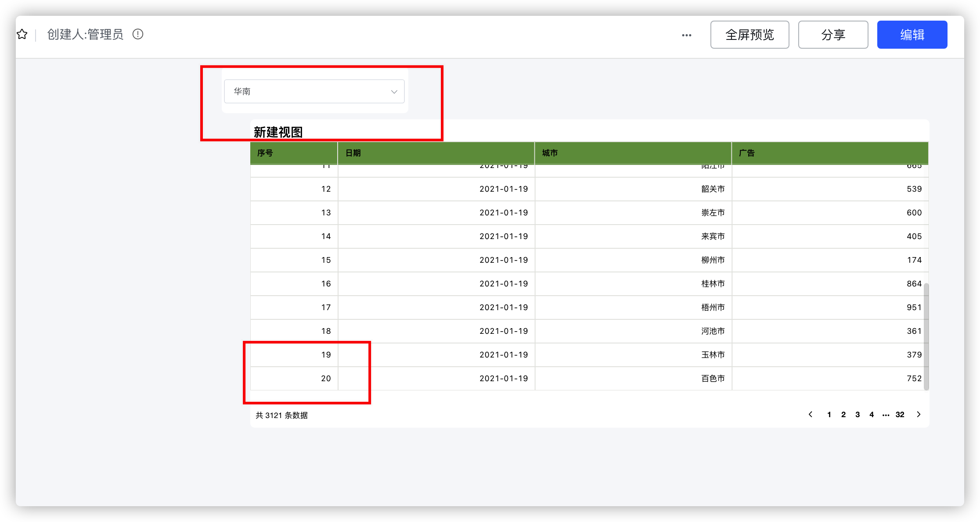This screenshot has height=522, width=980.
Task: Open the more options ellipsis menu
Action: (x=687, y=35)
